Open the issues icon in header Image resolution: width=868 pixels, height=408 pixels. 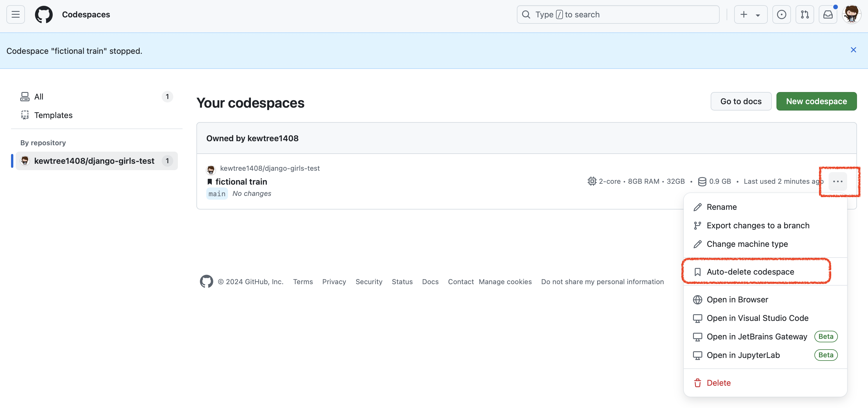(x=781, y=14)
